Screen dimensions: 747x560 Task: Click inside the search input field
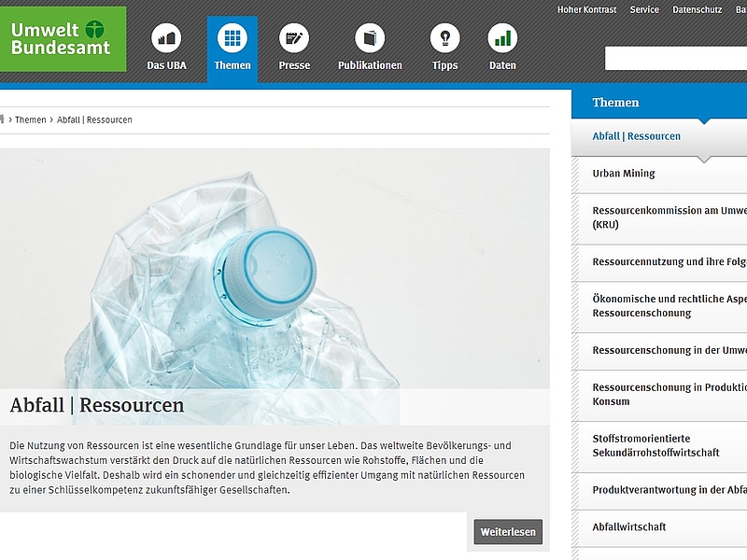[676, 58]
